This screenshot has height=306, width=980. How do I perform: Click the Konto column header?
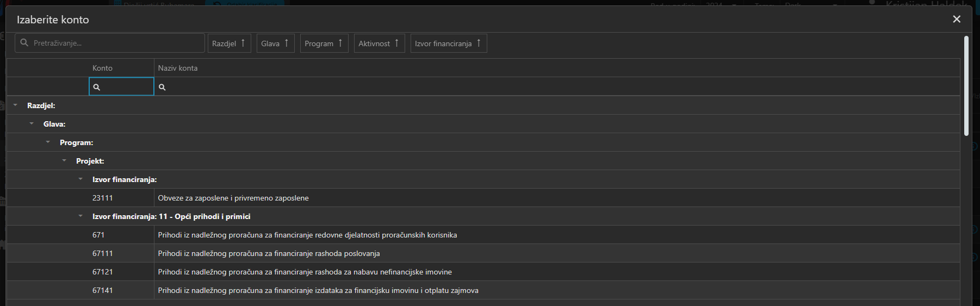point(102,68)
